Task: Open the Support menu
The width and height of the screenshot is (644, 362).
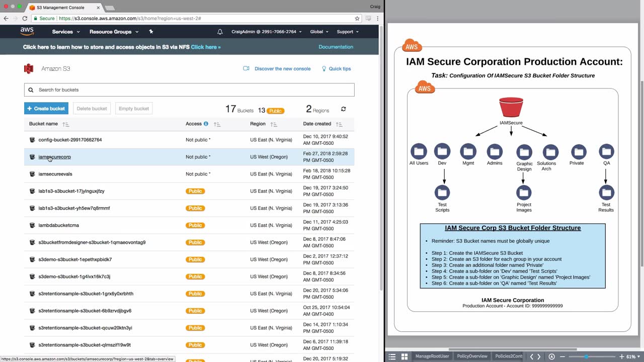Action: coord(347,32)
